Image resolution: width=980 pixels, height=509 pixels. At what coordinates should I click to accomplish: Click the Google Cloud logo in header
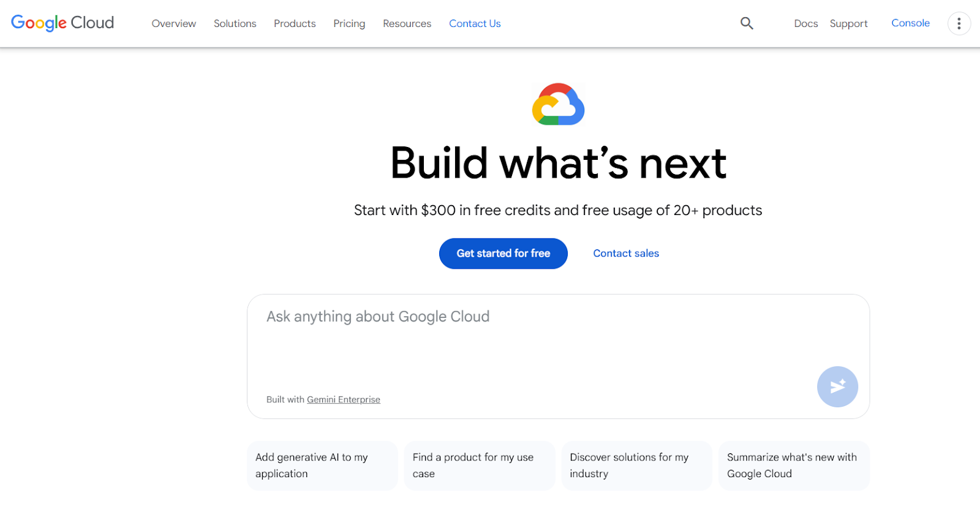pyautogui.click(x=62, y=23)
